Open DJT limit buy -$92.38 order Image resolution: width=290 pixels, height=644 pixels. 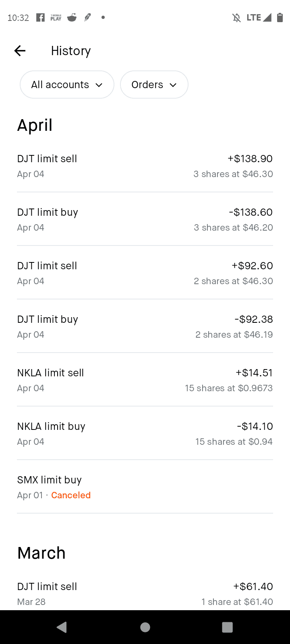click(145, 326)
